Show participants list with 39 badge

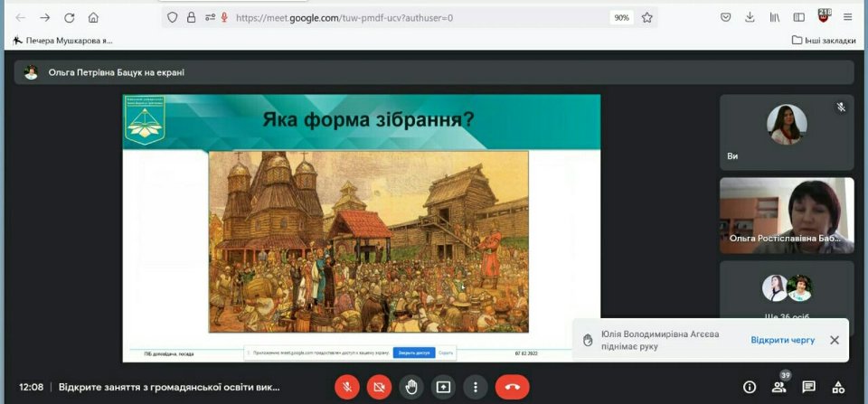coord(778,387)
